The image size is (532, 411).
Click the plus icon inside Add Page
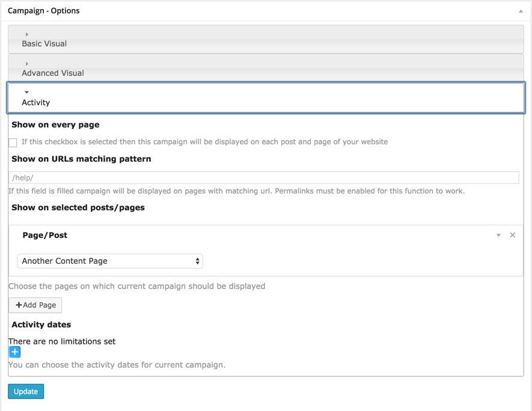(19, 305)
